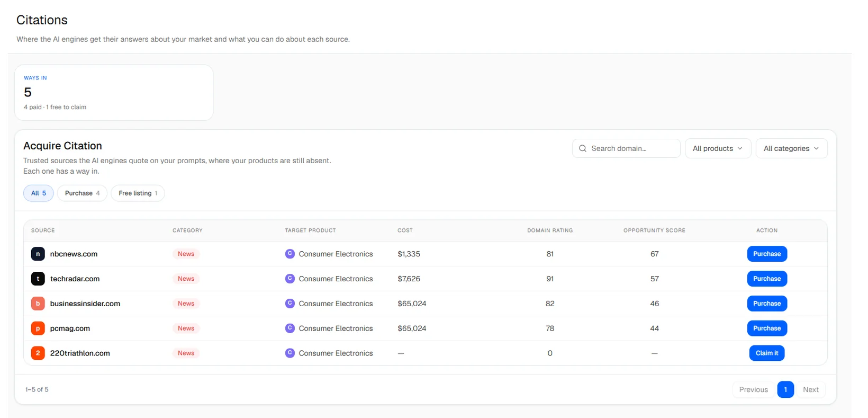Image resolution: width=868 pixels, height=418 pixels.
Task: Click the Action column header
Action: (767, 230)
